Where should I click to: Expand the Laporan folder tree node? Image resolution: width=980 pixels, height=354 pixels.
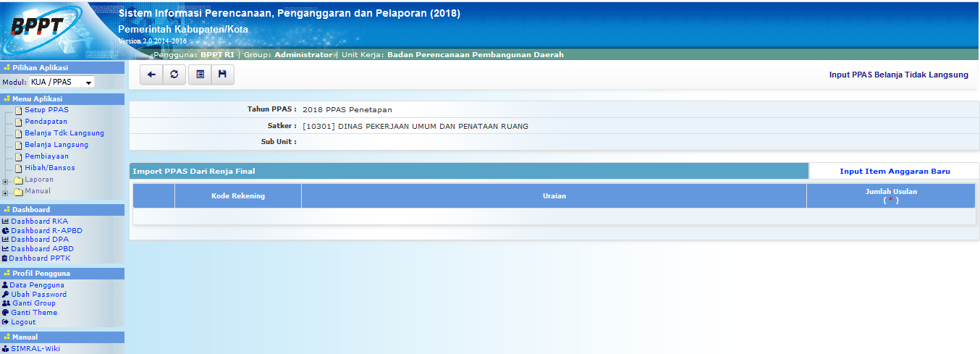[x=6, y=180]
